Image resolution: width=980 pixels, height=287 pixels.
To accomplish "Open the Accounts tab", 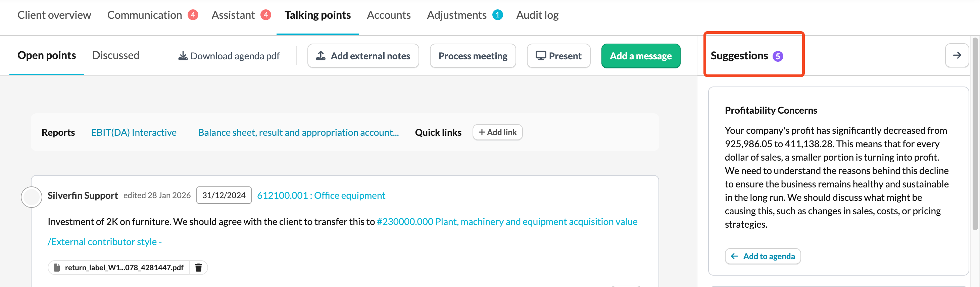I will coord(388,15).
